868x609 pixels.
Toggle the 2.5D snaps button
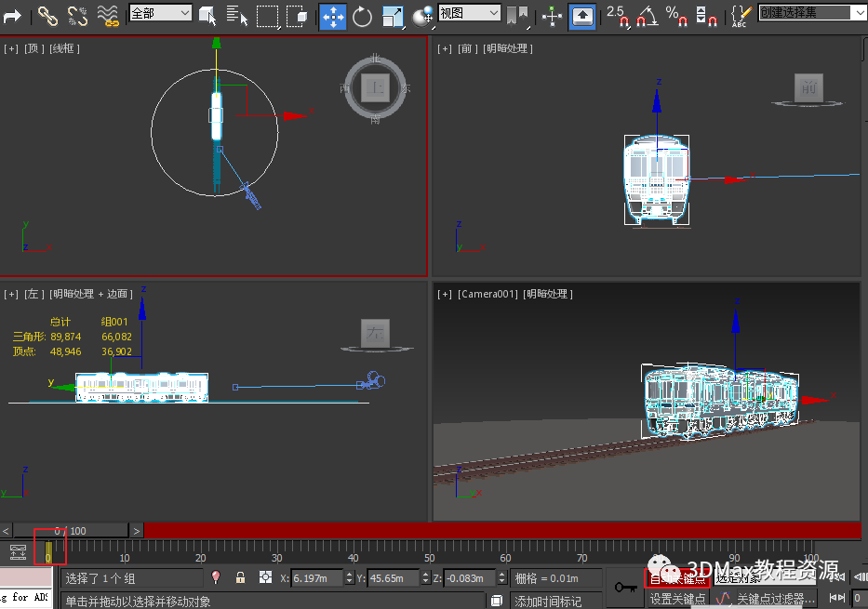[x=617, y=16]
